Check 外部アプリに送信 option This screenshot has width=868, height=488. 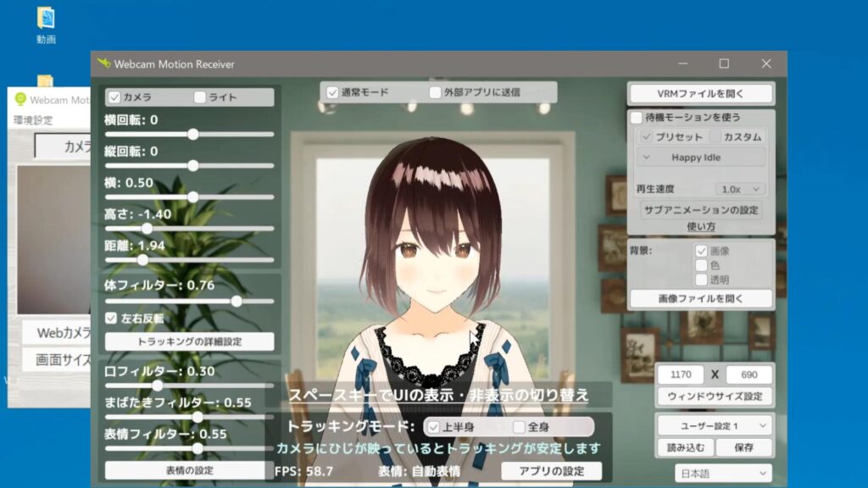435,92
